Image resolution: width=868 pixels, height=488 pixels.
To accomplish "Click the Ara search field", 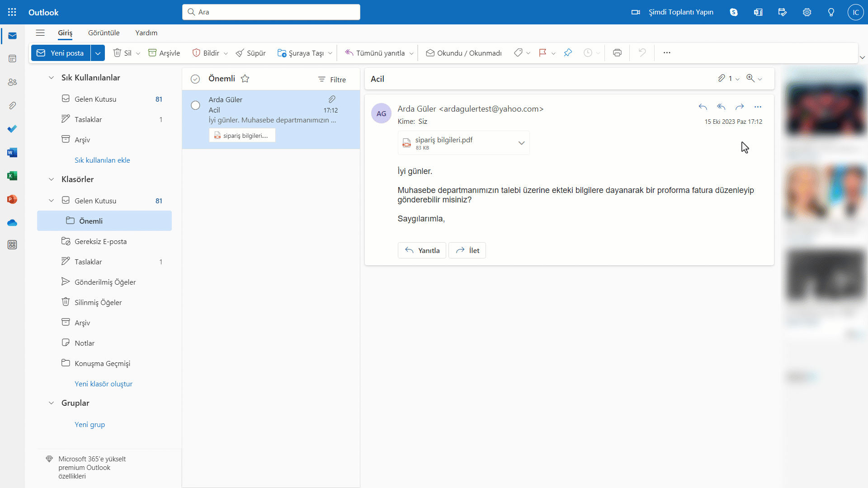I will pyautogui.click(x=271, y=12).
